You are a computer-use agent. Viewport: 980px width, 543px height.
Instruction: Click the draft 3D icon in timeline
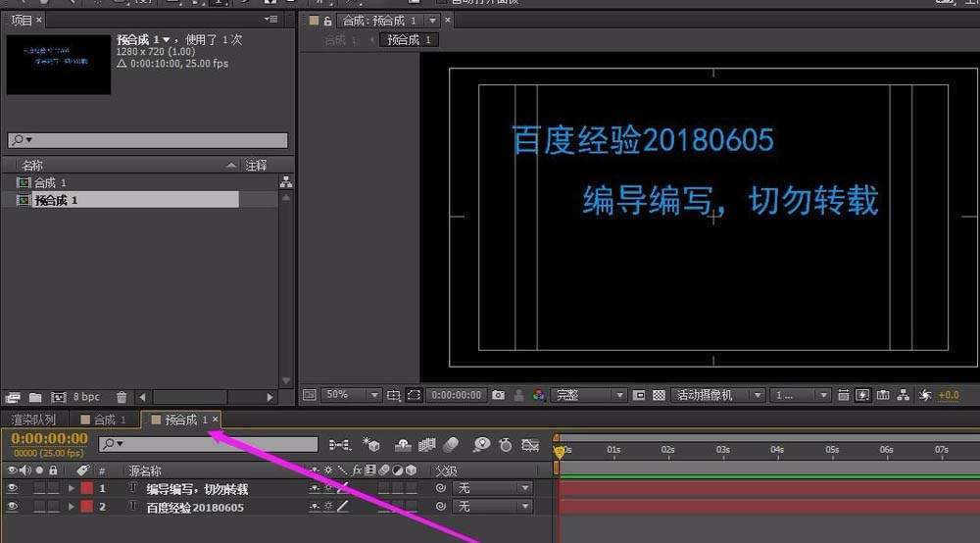(371, 445)
